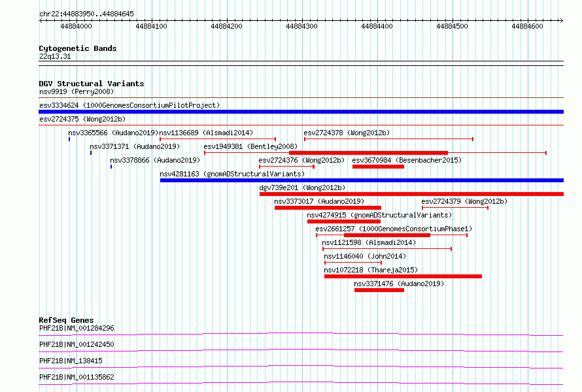
Task: Click the esv3670984 red bar
Action: pyautogui.click(x=378, y=167)
